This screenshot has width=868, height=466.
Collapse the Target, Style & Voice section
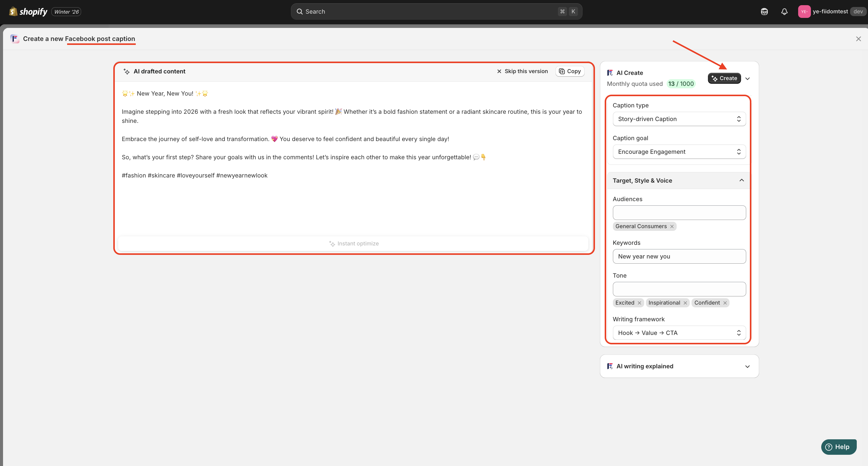(741, 180)
